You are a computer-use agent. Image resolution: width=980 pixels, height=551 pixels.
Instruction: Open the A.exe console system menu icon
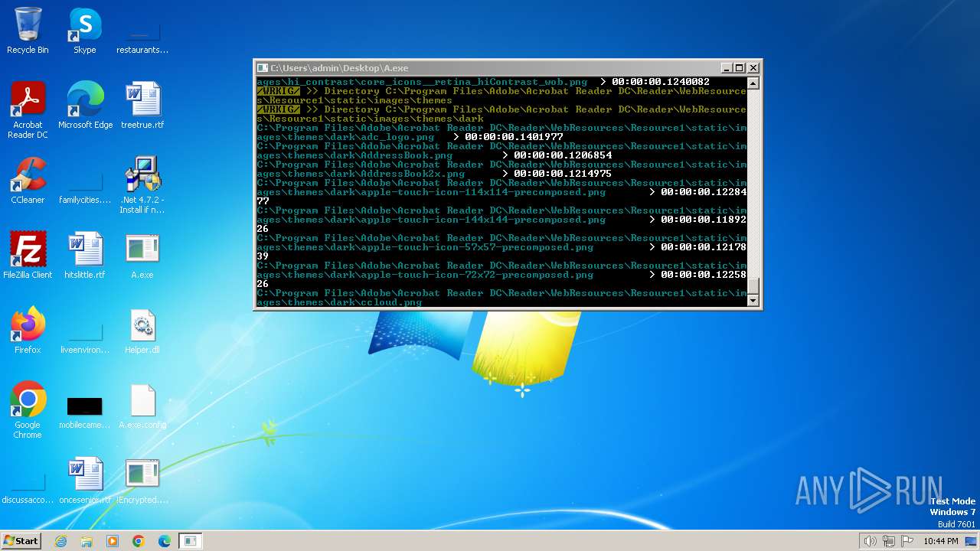point(263,68)
